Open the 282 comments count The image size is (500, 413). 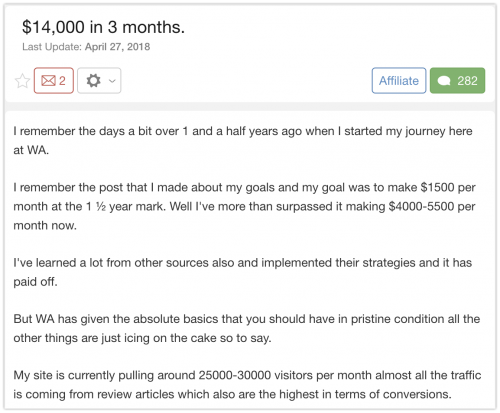point(467,81)
